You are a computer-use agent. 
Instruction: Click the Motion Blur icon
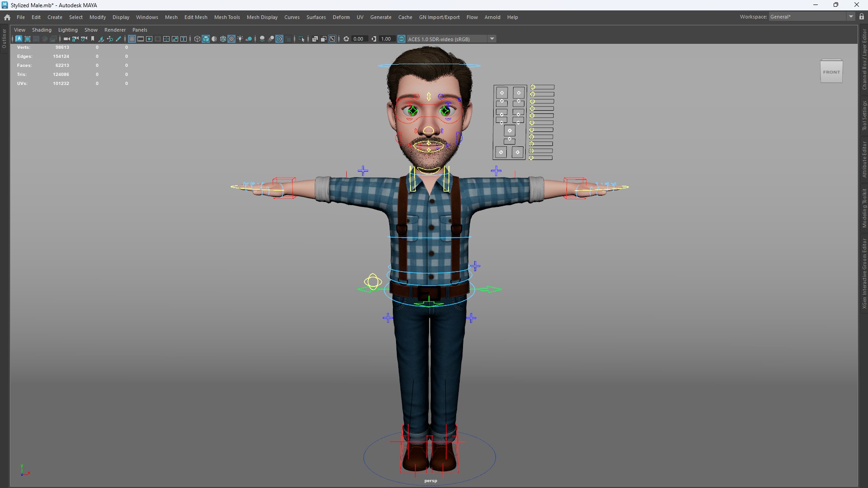271,39
